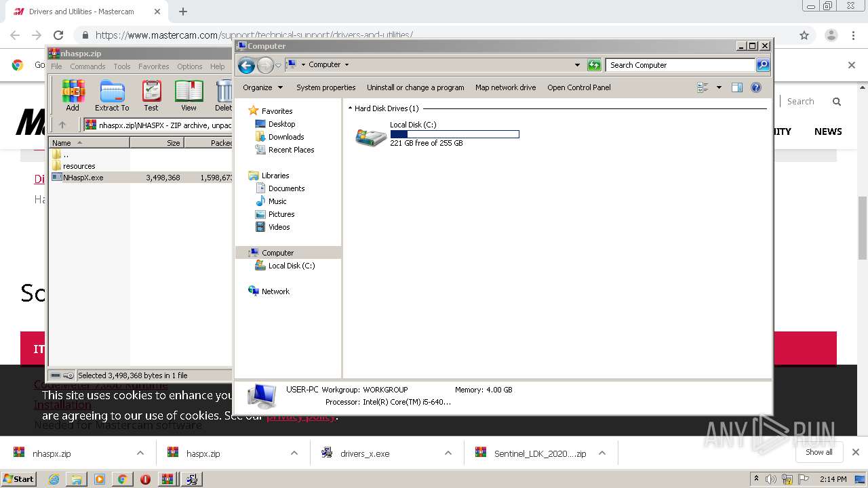Screen dimensions: 868x488
Task: Click the Local Disk (C:) drive icon
Action: pyautogui.click(x=371, y=136)
